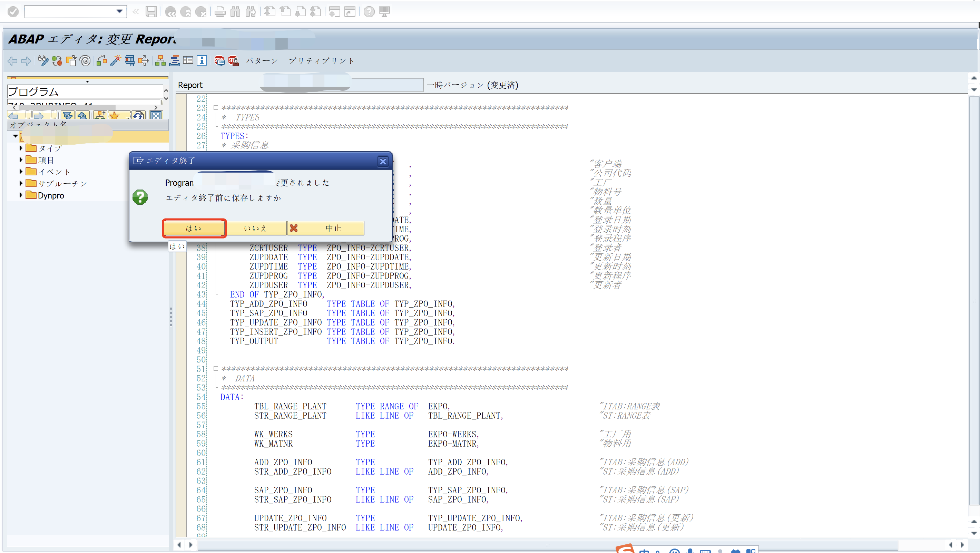Screen dimensions: 980x553
Task: Click the Find (binoculars) toolbar icon
Action: [235, 12]
